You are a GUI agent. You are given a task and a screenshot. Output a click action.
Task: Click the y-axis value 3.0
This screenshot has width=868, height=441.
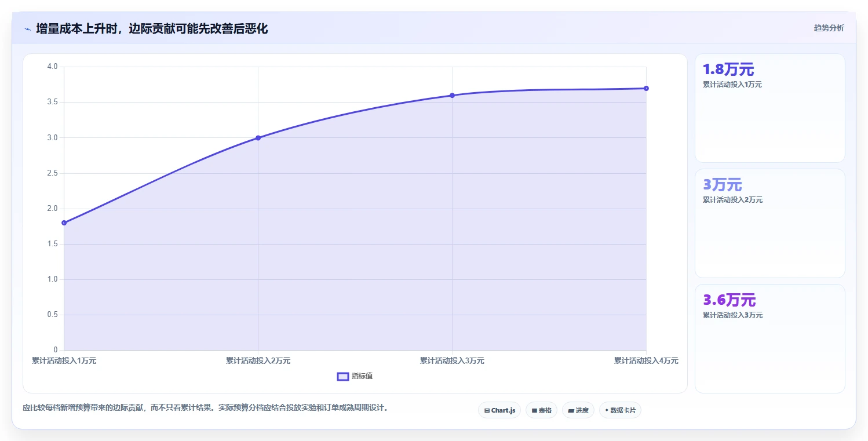52,137
